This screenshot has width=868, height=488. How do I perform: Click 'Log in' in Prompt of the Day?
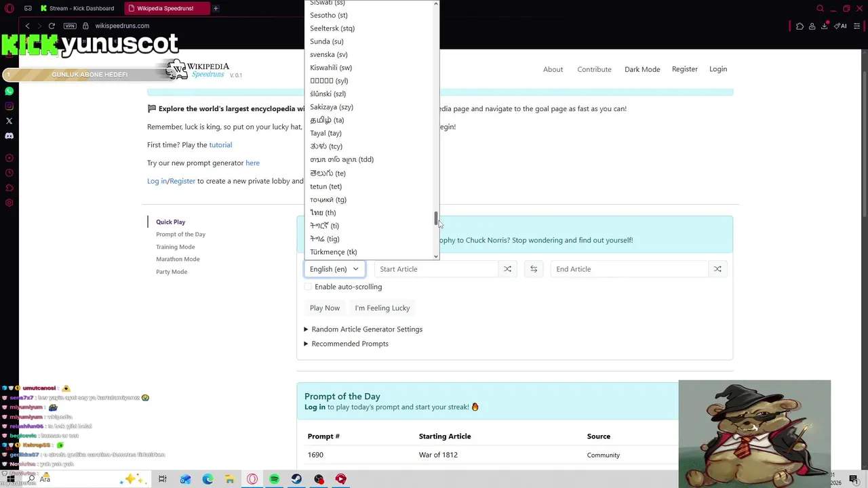tap(315, 407)
